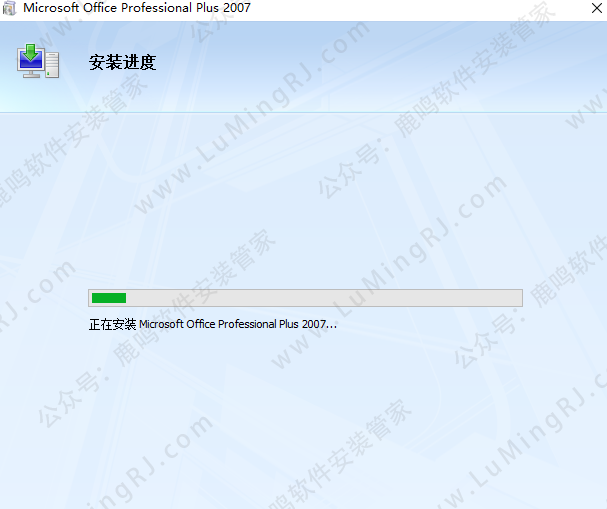The height and width of the screenshot is (509, 607).
Task: Click "2007..." at end of status line
Action: tap(319, 324)
